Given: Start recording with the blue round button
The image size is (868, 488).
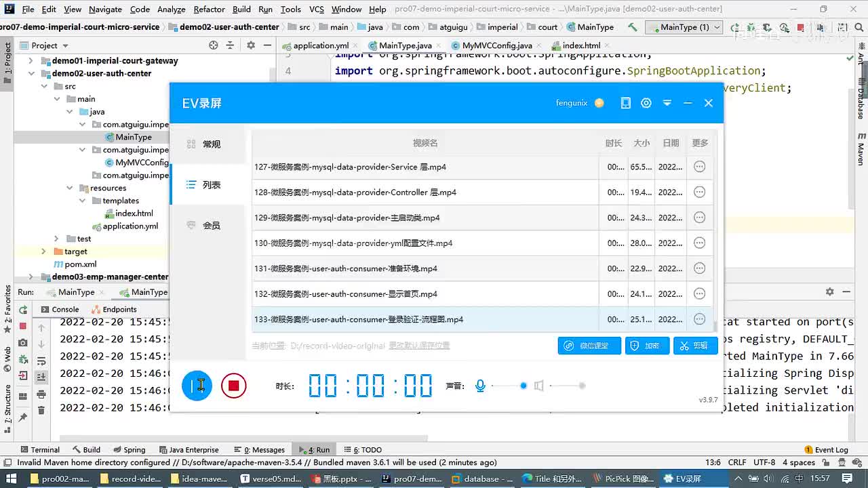Looking at the screenshot, I should [x=197, y=386].
